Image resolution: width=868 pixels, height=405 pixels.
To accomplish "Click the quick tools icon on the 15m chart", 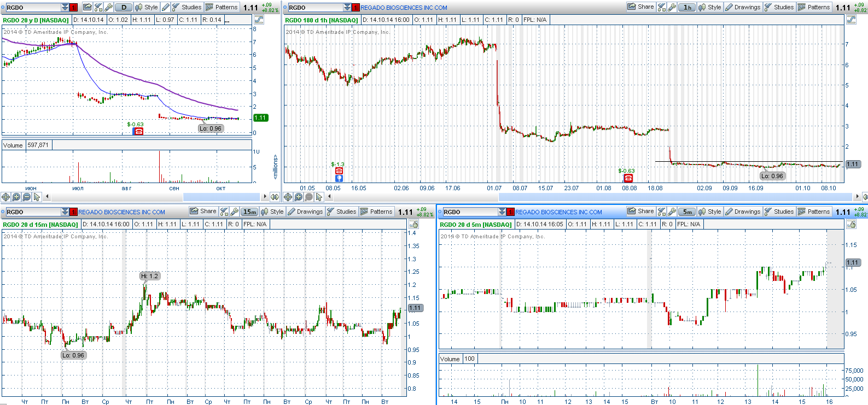I will (224, 212).
